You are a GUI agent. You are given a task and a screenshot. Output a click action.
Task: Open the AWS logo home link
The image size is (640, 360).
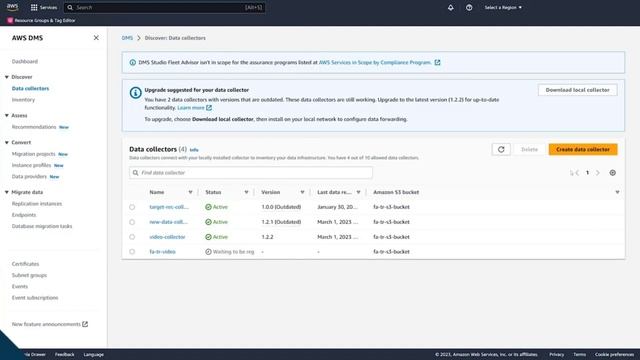pos(12,7)
